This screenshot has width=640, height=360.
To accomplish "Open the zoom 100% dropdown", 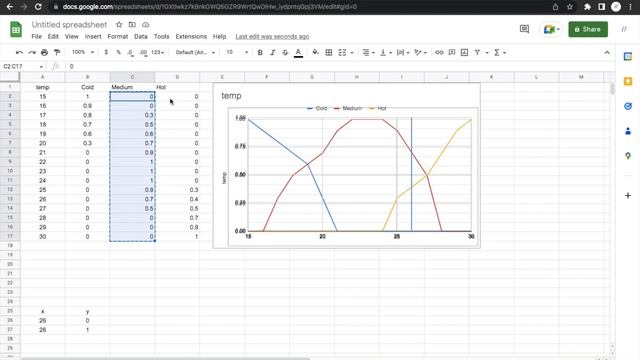I will coord(83,52).
